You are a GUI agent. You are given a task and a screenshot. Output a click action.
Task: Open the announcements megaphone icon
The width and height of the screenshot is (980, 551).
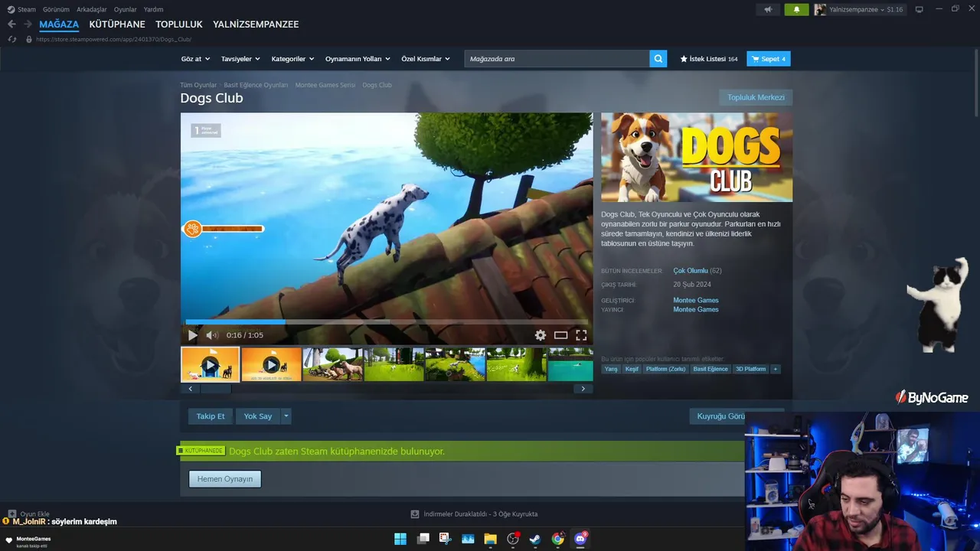tap(768, 9)
